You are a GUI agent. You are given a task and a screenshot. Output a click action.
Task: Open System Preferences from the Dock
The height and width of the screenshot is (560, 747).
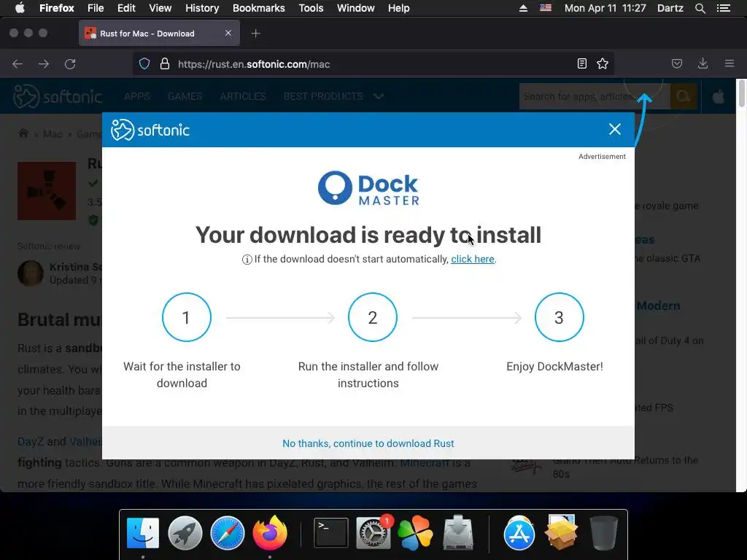373,533
